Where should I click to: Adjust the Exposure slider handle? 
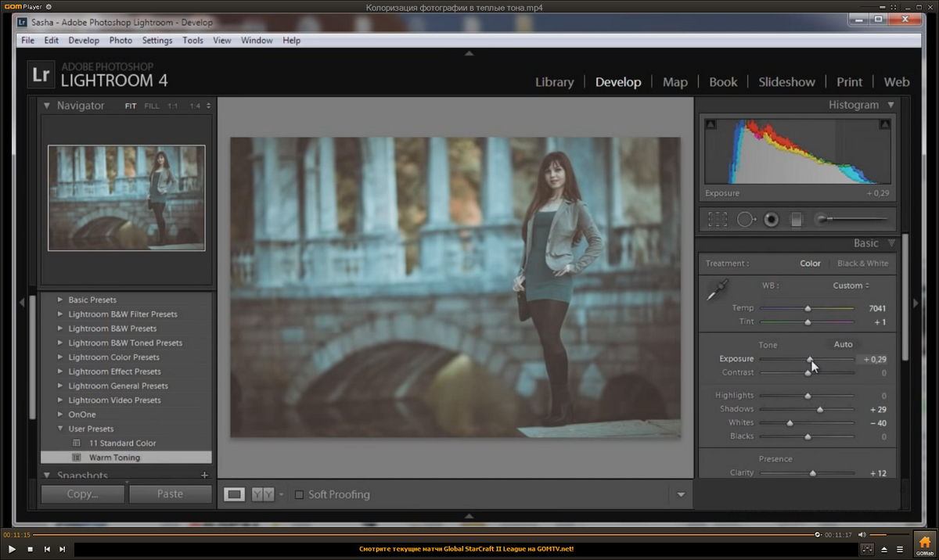point(810,359)
